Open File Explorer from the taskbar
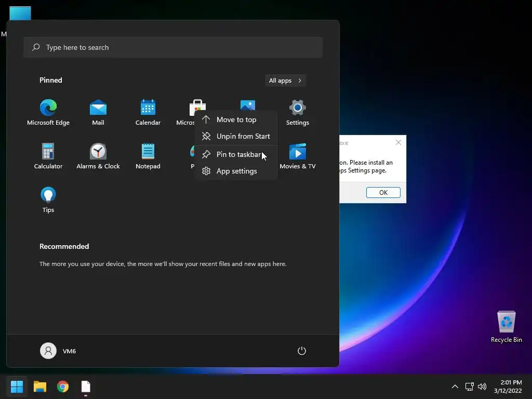Screen dimensions: 532x399 pyautogui.click(x=39, y=387)
